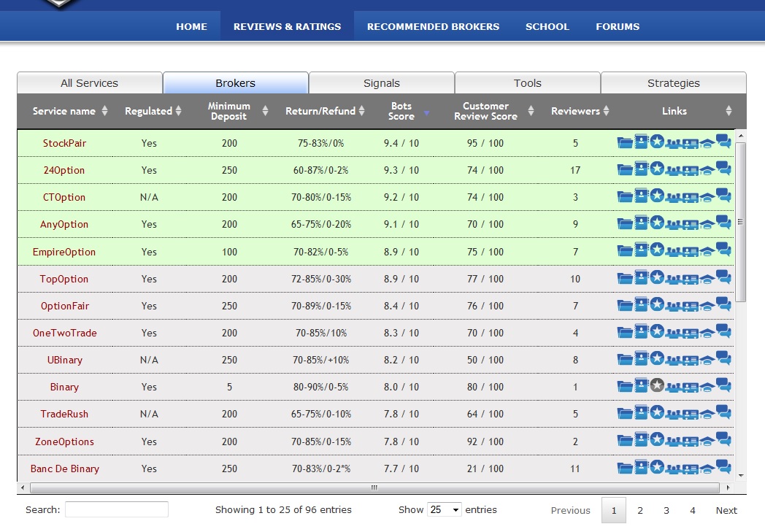Click the table's vertical scrollbar thumb
The height and width of the screenshot is (532, 765).
(741, 222)
